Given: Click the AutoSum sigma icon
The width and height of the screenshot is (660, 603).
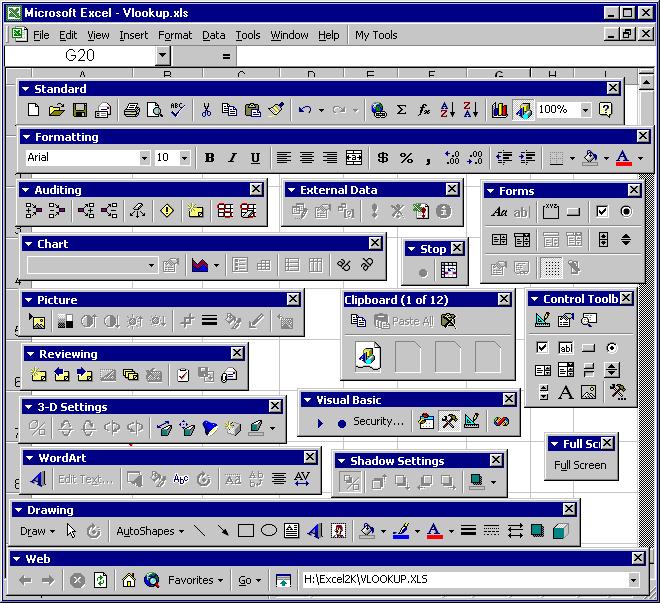Looking at the screenshot, I should [x=401, y=110].
